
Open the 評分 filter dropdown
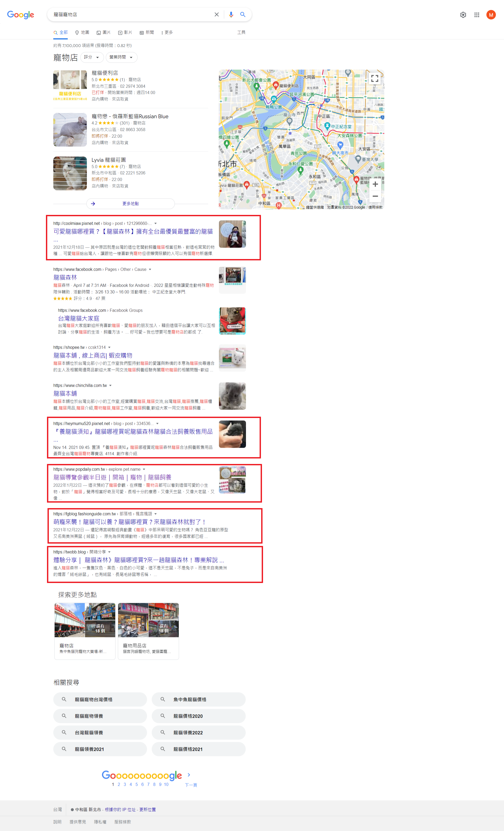(92, 57)
